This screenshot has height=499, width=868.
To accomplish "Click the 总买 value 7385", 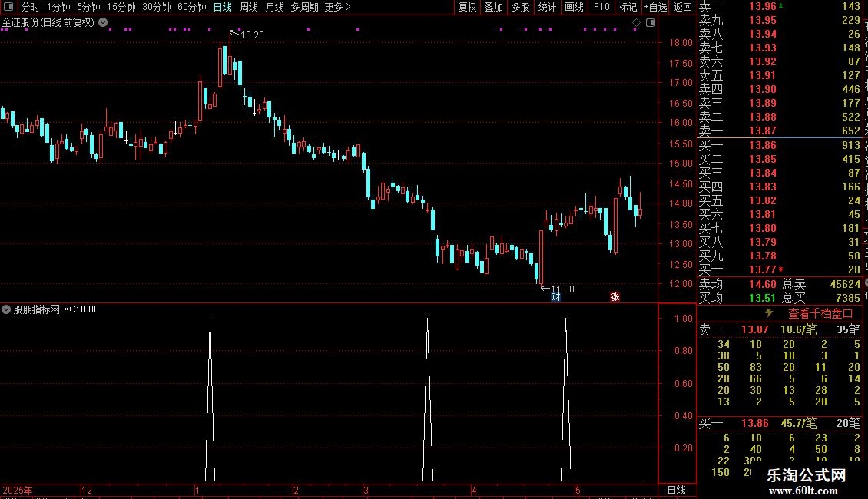I will 848,298.
